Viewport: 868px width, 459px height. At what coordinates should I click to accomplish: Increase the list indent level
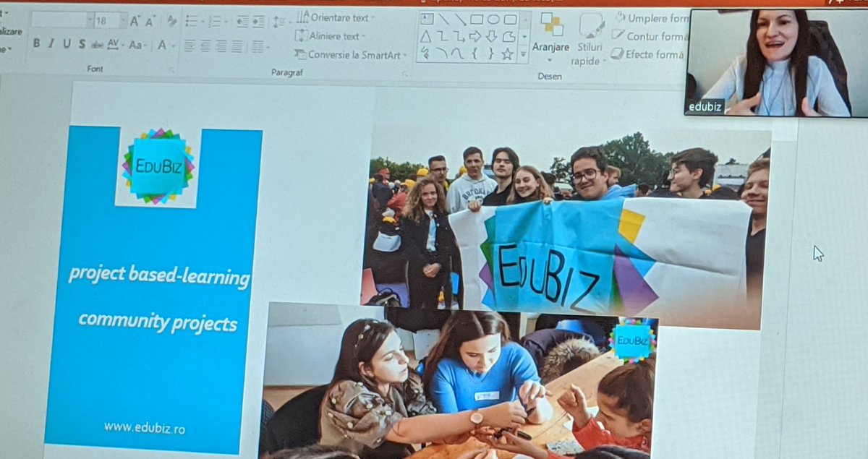pyautogui.click(x=259, y=22)
